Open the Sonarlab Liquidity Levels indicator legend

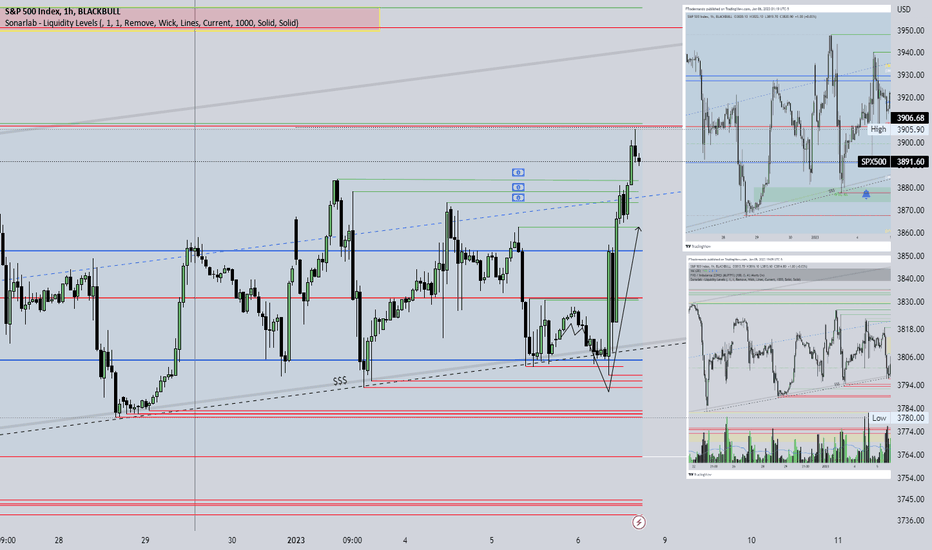click(152, 23)
